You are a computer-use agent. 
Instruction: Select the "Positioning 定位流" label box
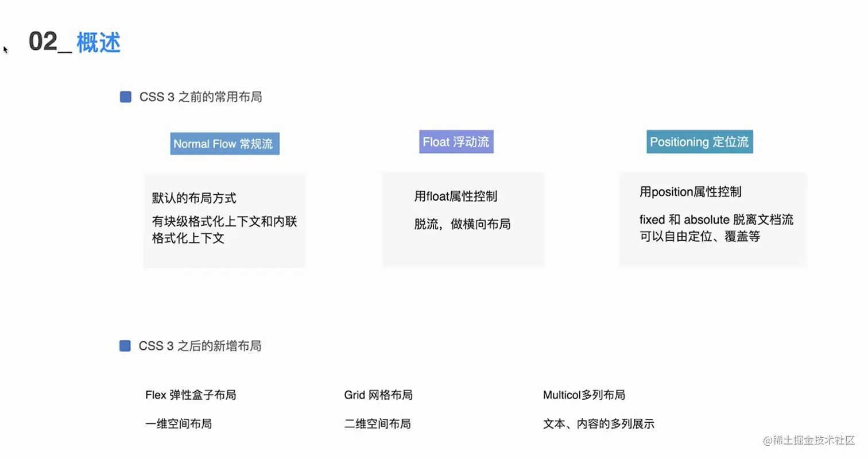point(699,142)
